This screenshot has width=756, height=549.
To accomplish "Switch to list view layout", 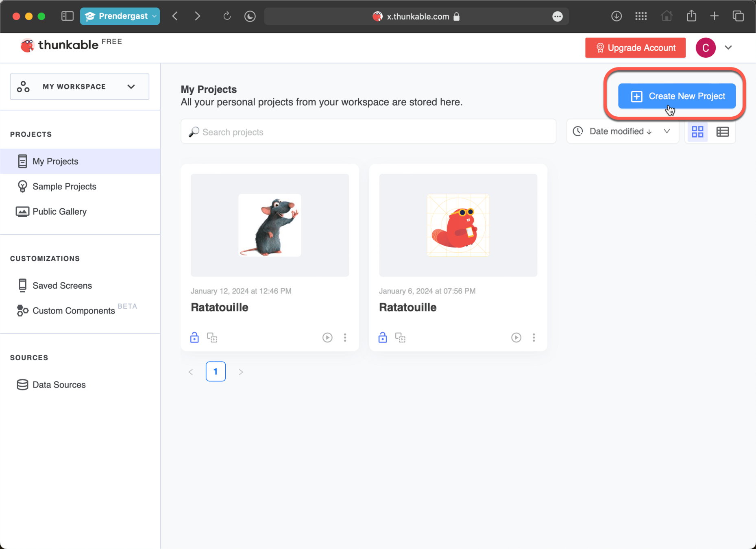I will (x=723, y=131).
